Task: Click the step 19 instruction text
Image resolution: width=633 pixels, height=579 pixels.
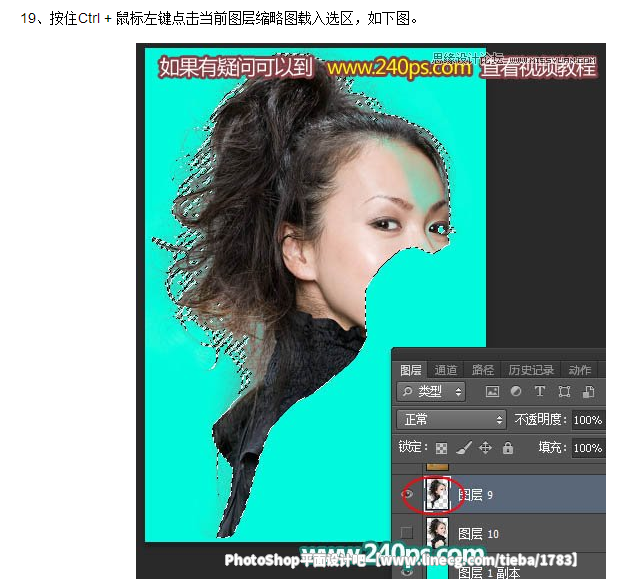Action: pyautogui.click(x=219, y=18)
